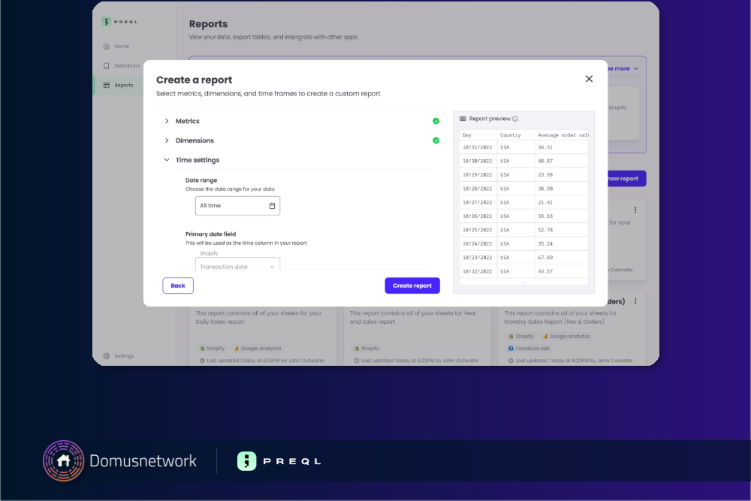Click the Back button

[x=178, y=285]
